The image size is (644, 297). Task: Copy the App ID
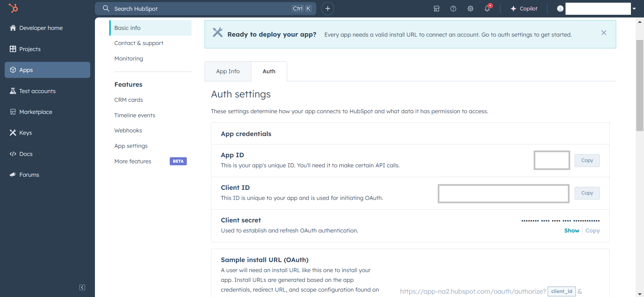tap(587, 161)
